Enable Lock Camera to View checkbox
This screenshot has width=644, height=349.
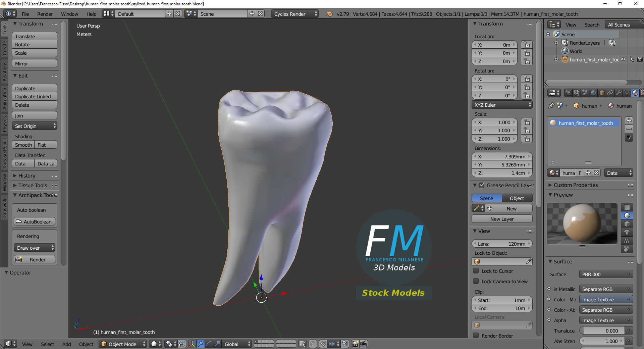pos(476,281)
